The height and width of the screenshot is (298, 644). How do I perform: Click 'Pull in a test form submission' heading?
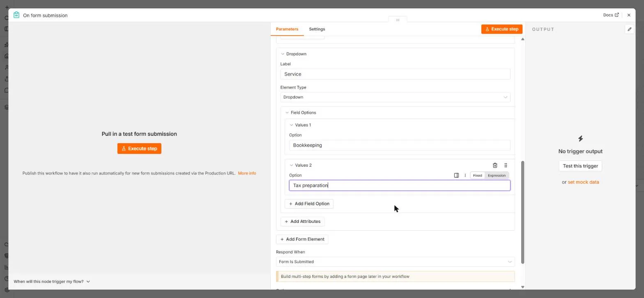pyautogui.click(x=139, y=134)
